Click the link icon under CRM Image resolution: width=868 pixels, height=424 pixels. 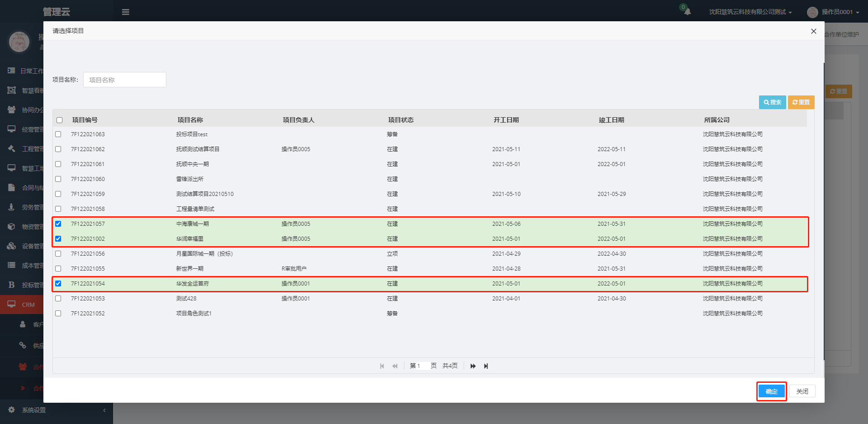[23, 345]
